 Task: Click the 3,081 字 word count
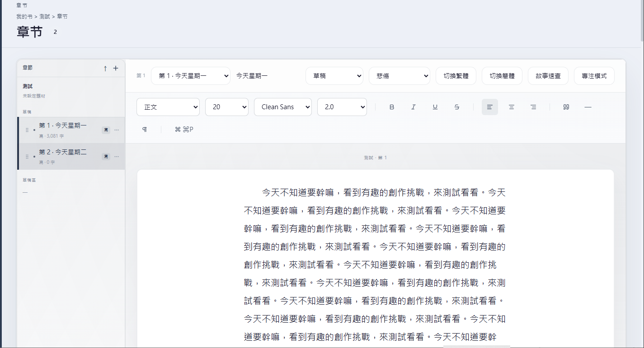pyautogui.click(x=55, y=136)
